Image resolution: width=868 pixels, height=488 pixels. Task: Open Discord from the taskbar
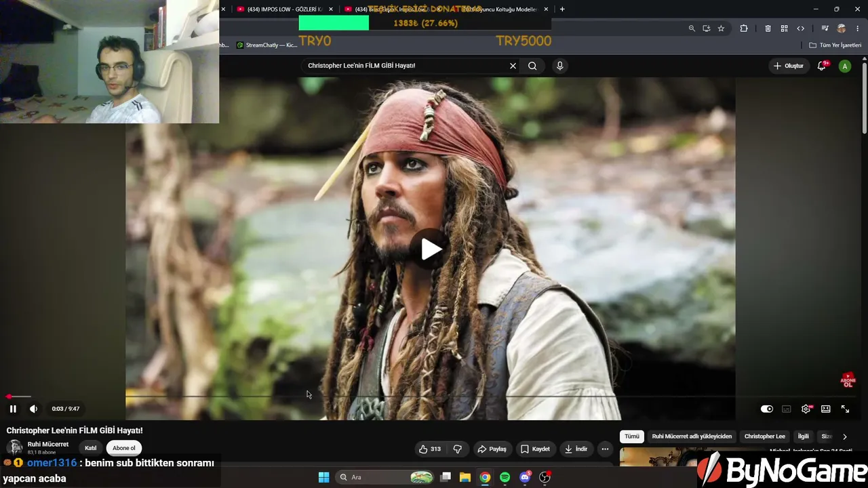[x=525, y=477]
